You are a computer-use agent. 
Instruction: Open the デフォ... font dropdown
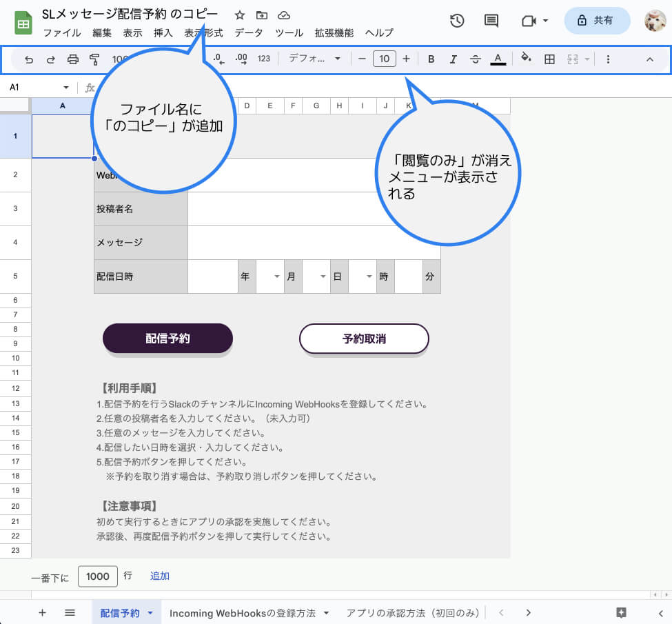[314, 59]
